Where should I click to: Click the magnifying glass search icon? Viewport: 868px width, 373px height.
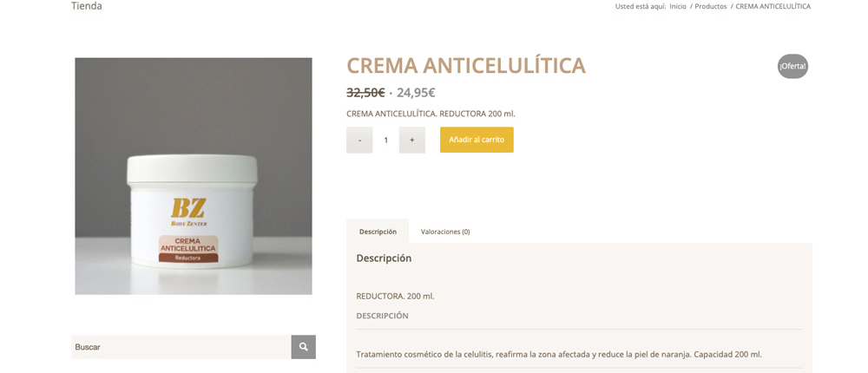(x=303, y=347)
